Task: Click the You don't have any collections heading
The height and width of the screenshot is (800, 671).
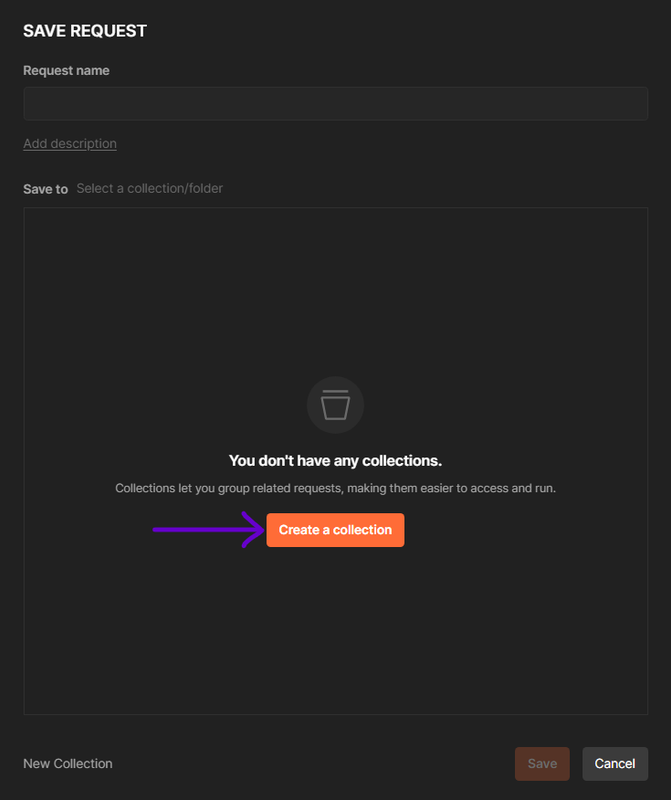Action: (335, 461)
